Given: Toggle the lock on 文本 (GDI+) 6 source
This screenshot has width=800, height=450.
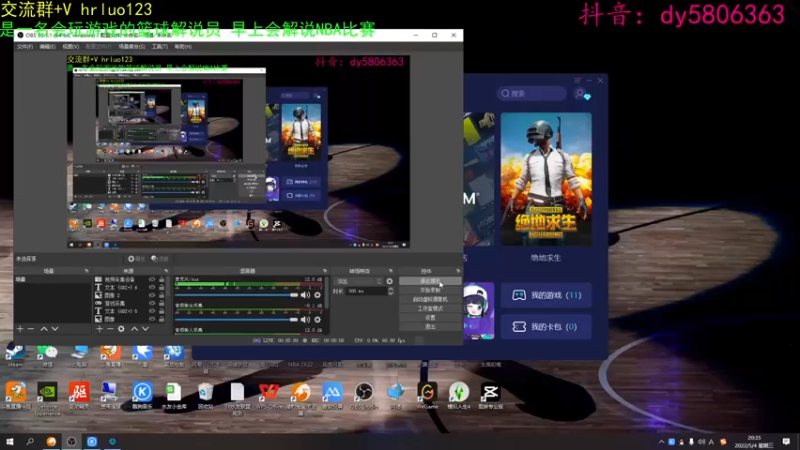Looking at the screenshot, I should (x=162, y=287).
